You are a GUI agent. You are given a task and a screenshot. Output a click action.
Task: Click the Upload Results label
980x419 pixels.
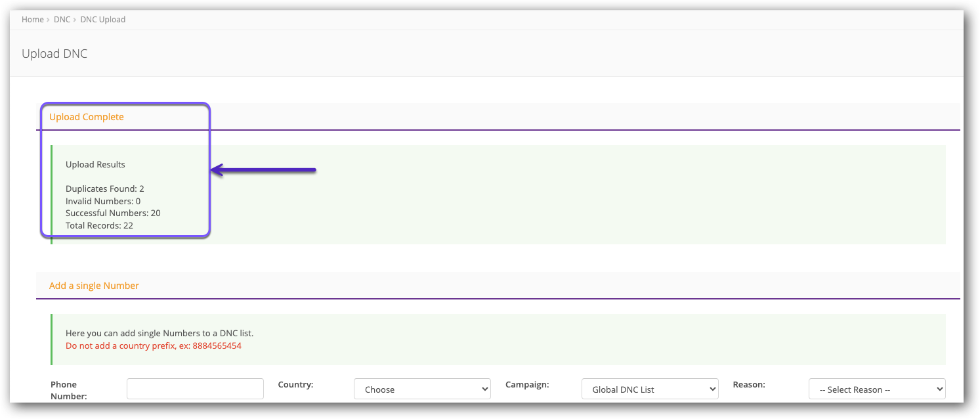coord(95,164)
